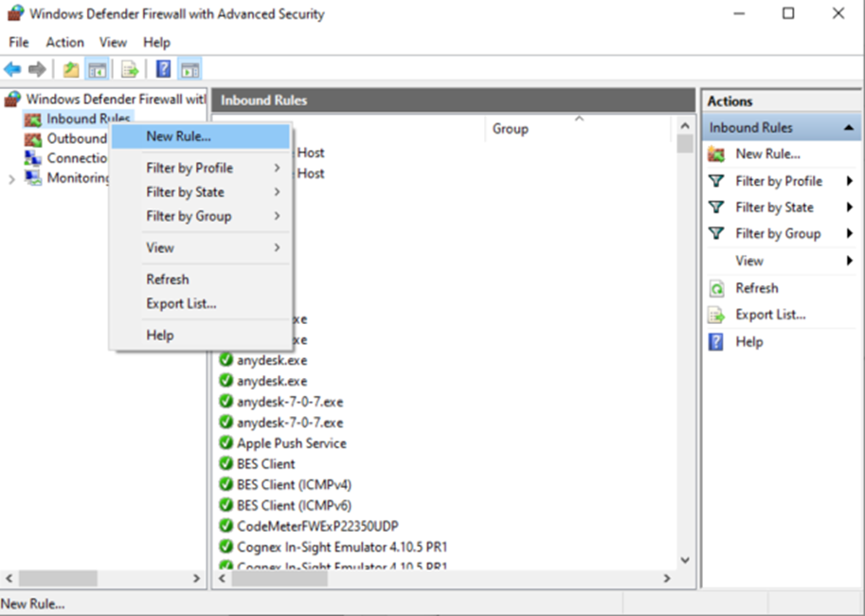Select the Windows Defender Firewall root node icon
The height and width of the screenshot is (616, 865).
pos(12,100)
